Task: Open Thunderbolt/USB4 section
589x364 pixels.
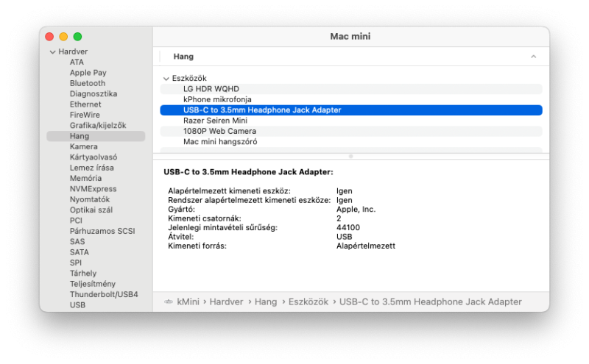Action: [x=104, y=294]
